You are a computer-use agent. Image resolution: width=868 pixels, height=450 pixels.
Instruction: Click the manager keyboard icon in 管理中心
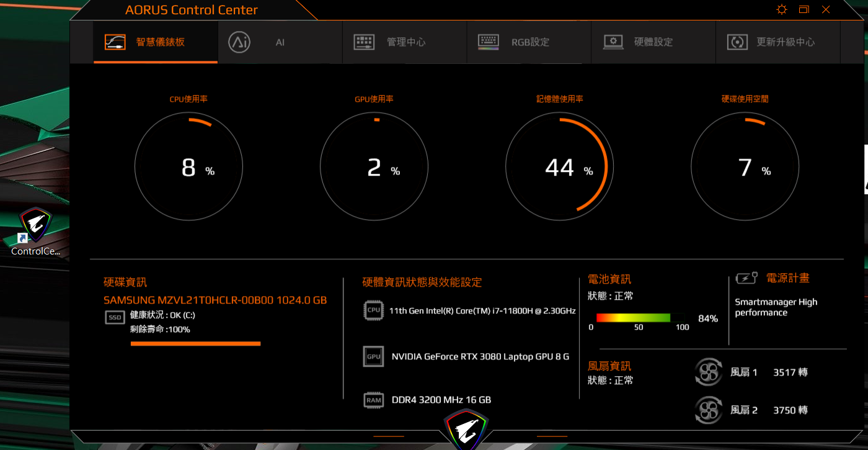coord(364,42)
